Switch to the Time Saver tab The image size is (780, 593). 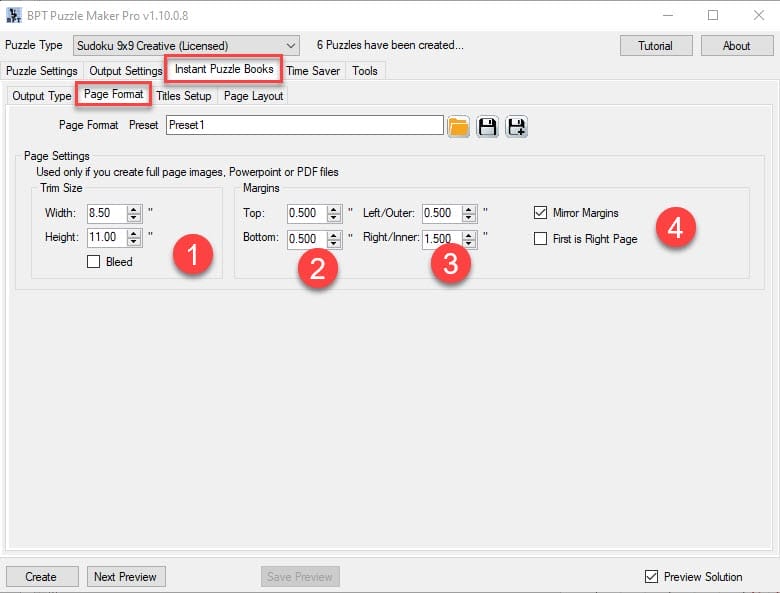tap(313, 71)
